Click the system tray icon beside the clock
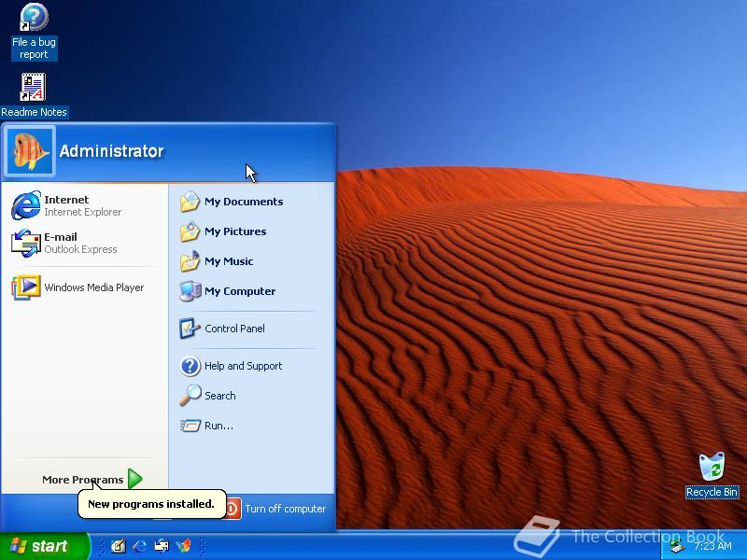 (x=676, y=546)
